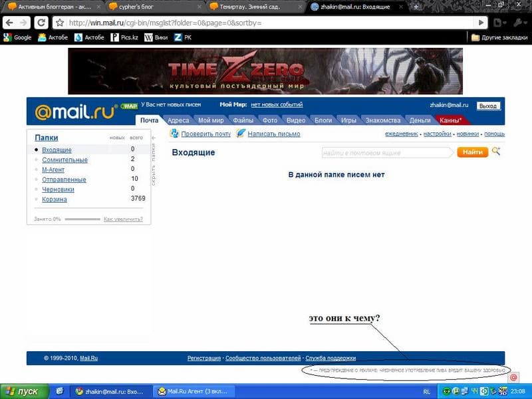Switch to the cypher's блог tab

pos(154,7)
